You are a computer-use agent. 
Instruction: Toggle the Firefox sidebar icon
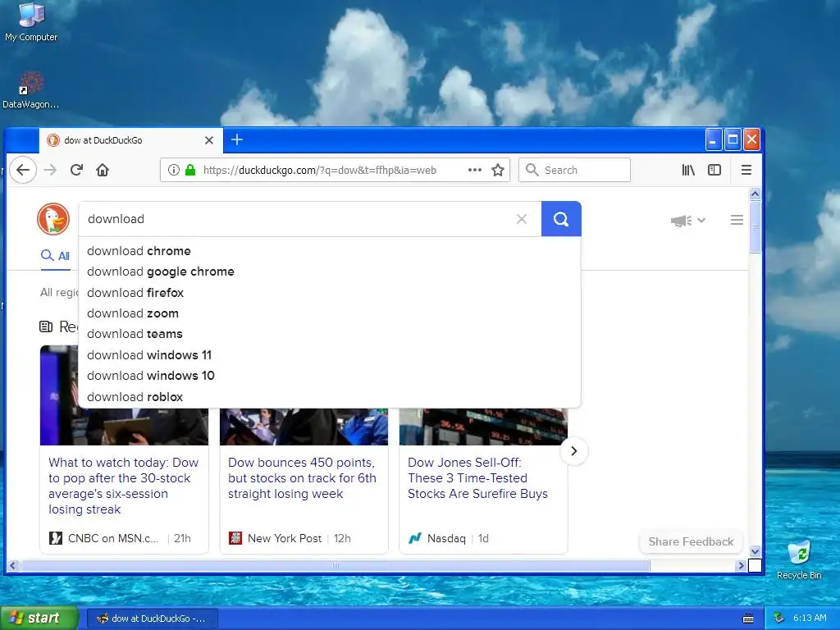(x=714, y=170)
